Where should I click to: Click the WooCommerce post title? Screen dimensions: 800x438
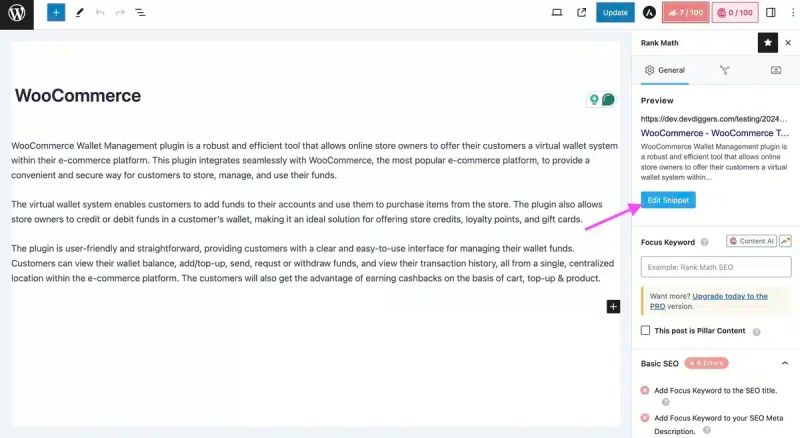[78, 95]
